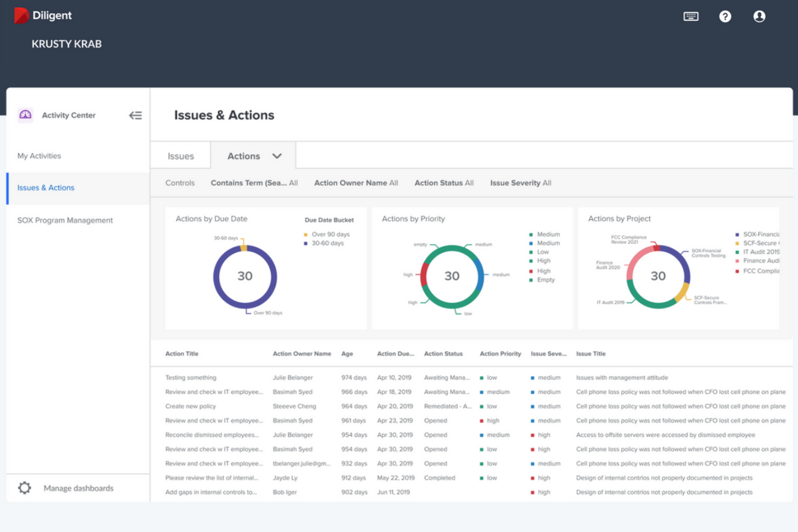
Task: Expand the Actions tab dropdown chevron
Action: point(277,156)
